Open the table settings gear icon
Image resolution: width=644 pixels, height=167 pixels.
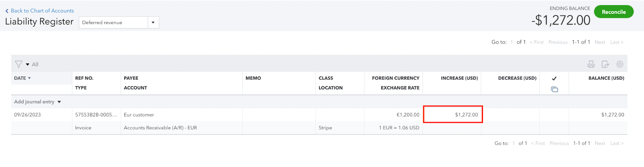coord(620,64)
